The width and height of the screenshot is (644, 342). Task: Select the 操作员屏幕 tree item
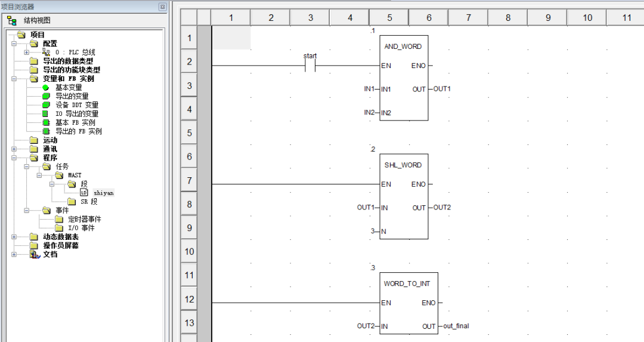(x=61, y=245)
